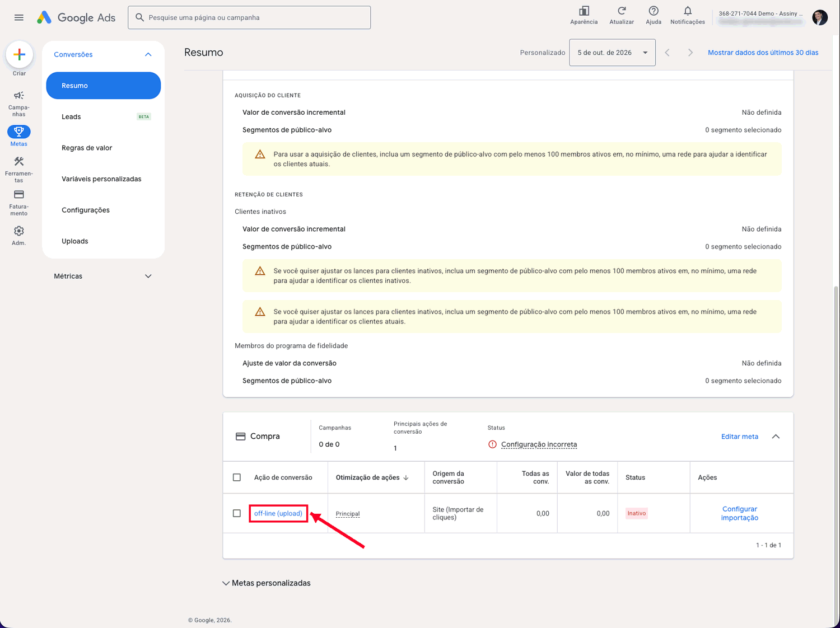840x628 pixels.
Task: Expand the Métricas menu section
Action: tap(148, 276)
